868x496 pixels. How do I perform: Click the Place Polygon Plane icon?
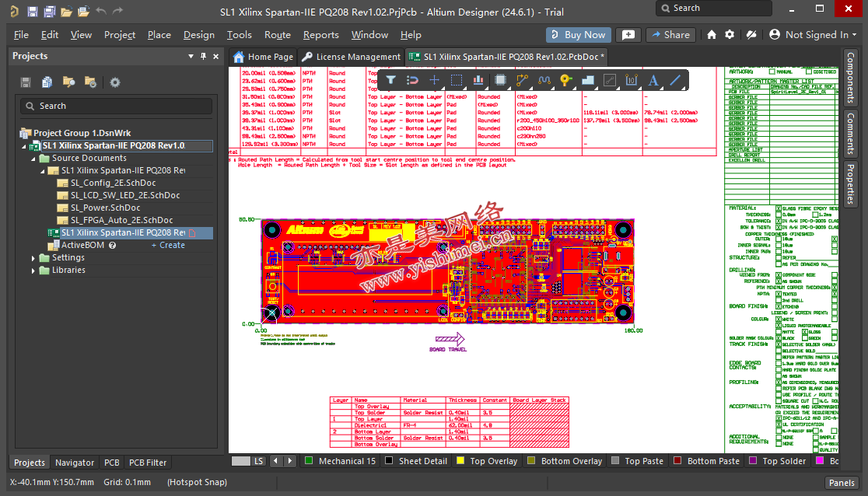point(588,80)
